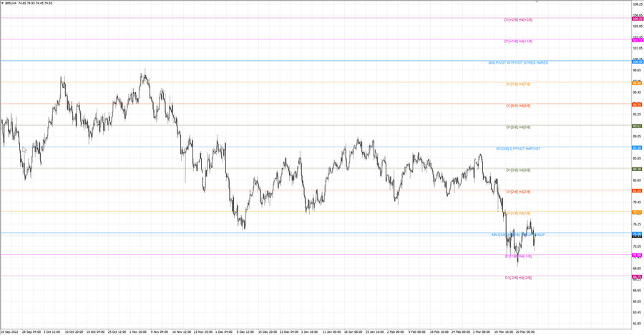Click the red 81.25 price tag
The image size is (644, 335).
coord(638,190)
